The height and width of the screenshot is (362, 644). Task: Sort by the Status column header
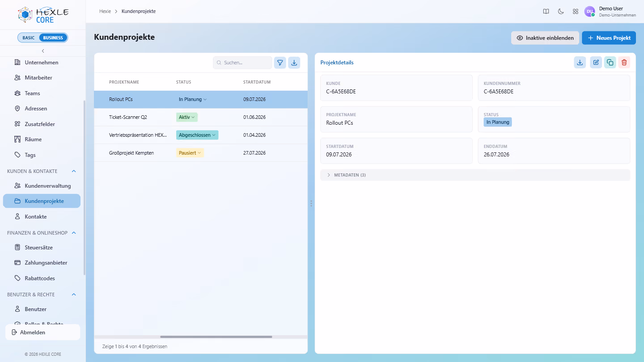pyautogui.click(x=183, y=82)
